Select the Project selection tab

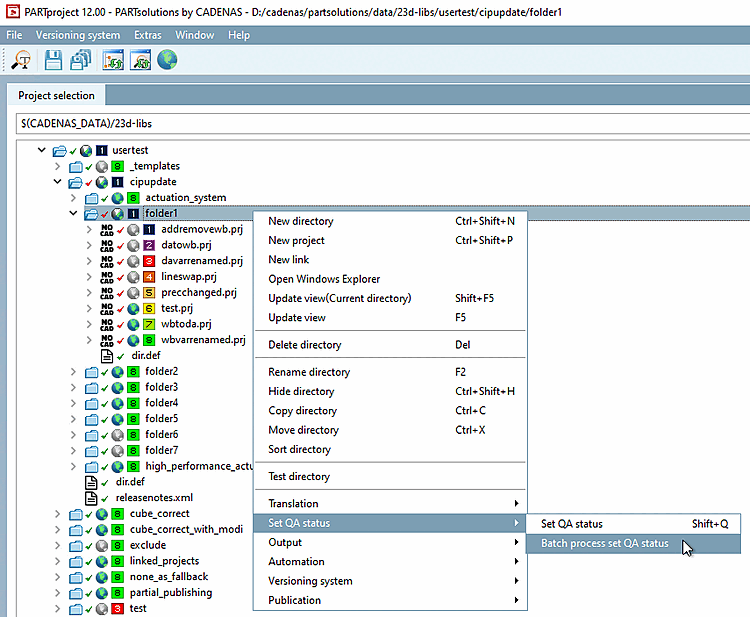point(56,96)
